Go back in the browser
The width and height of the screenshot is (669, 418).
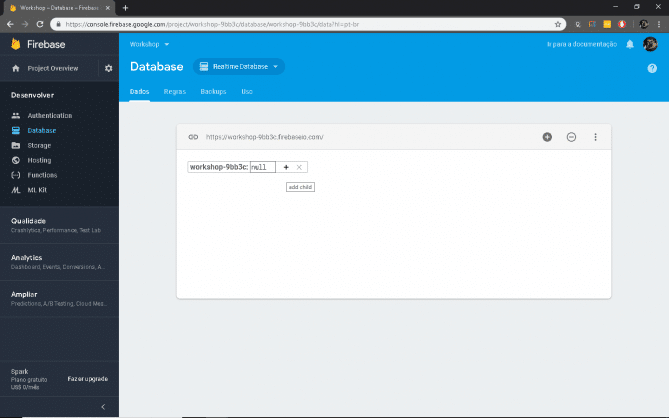[x=10, y=24]
